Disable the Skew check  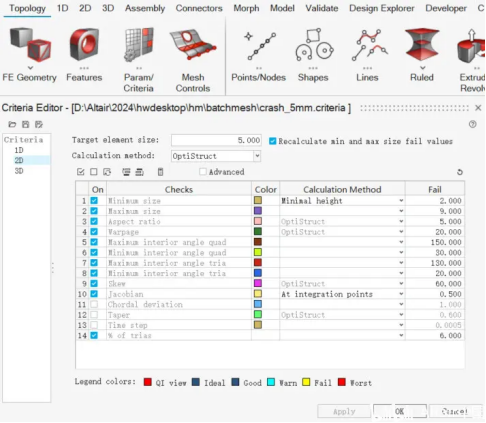94,284
